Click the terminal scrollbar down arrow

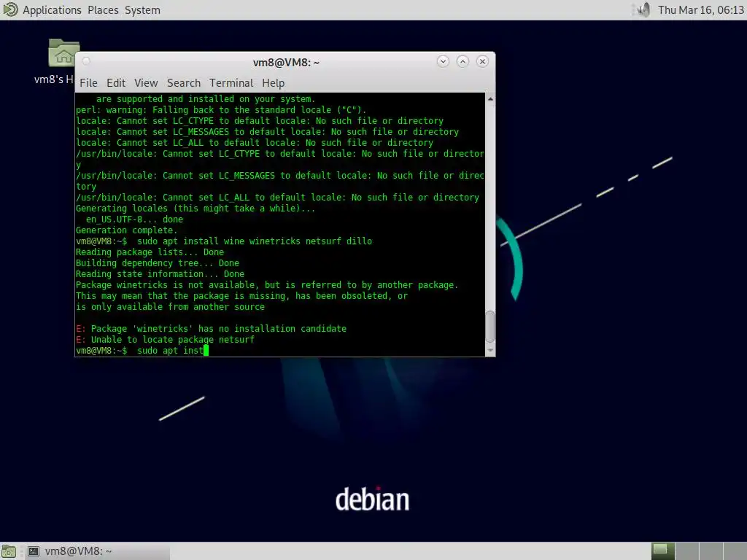click(x=490, y=351)
